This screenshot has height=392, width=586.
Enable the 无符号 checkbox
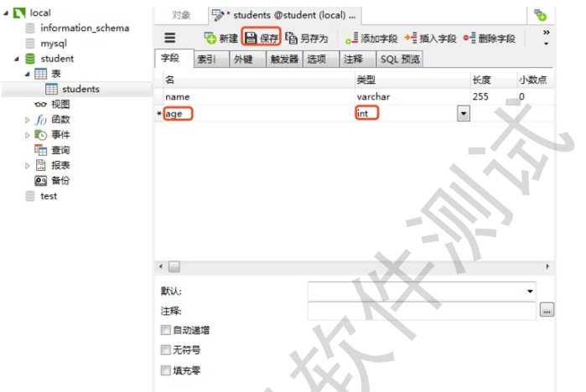(x=165, y=350)
